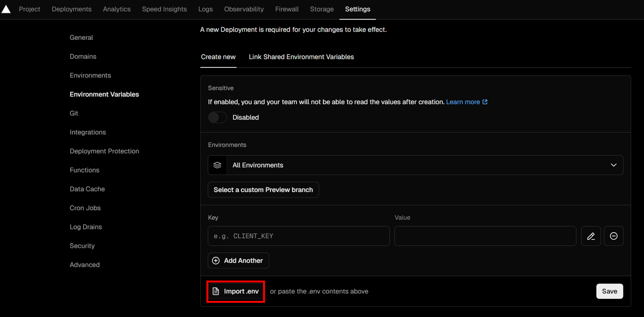Open Security settings in sidebar
The width and height of the screenshot is (644, 317).
82,246
